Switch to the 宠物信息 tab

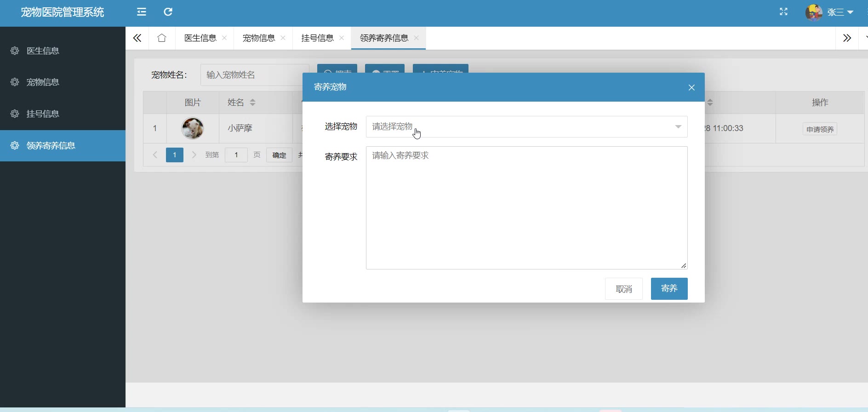pos(258,38)
